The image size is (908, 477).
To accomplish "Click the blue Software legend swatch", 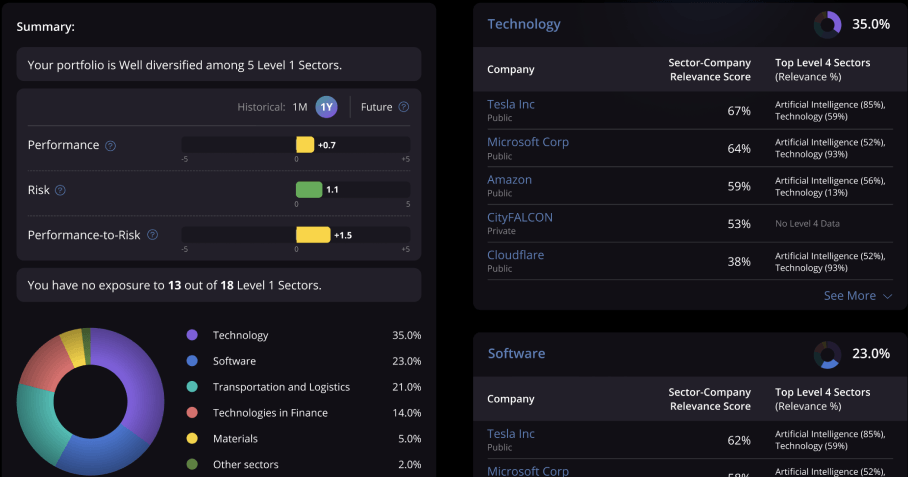I will 192,361.
